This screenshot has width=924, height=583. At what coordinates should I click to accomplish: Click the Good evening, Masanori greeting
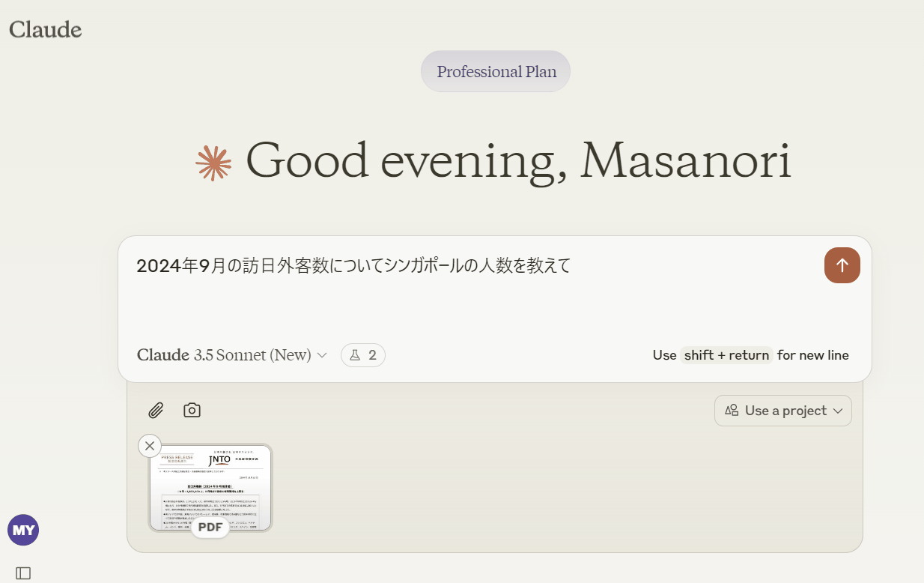518,160
